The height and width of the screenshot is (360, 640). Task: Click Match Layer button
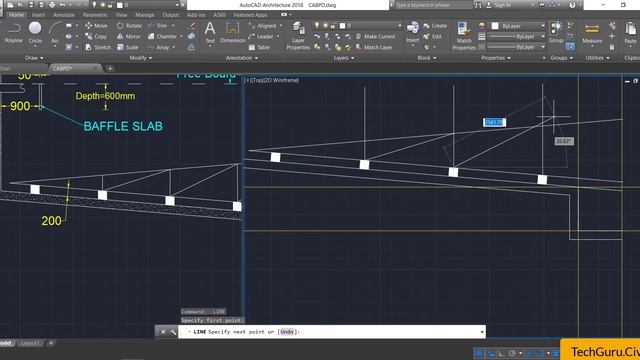point(374,47)
